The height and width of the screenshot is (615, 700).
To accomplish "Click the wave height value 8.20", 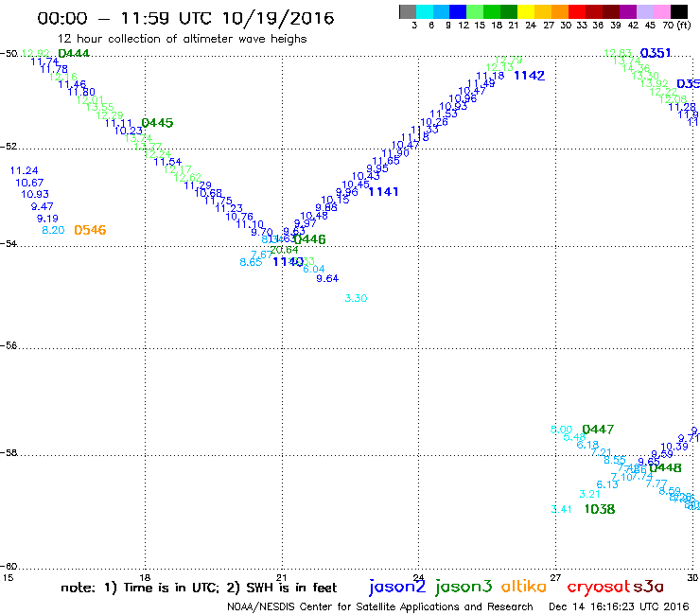I will tap(53, 230).
